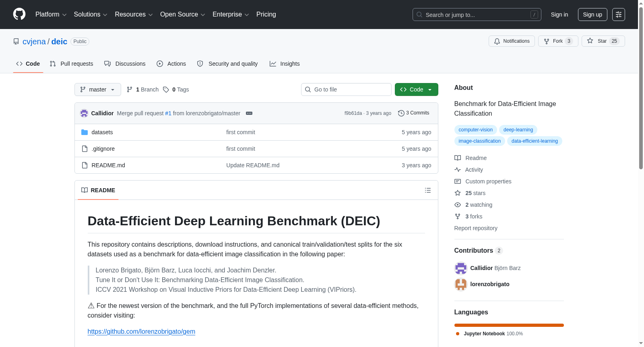Fork the deic repository
644x347 pixels.
[558, 41]
